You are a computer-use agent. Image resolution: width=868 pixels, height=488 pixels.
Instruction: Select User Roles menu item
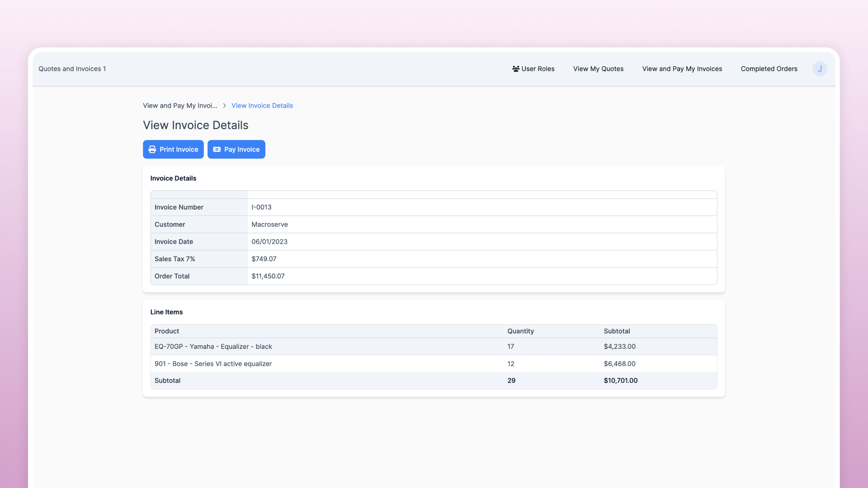[538, 69]
